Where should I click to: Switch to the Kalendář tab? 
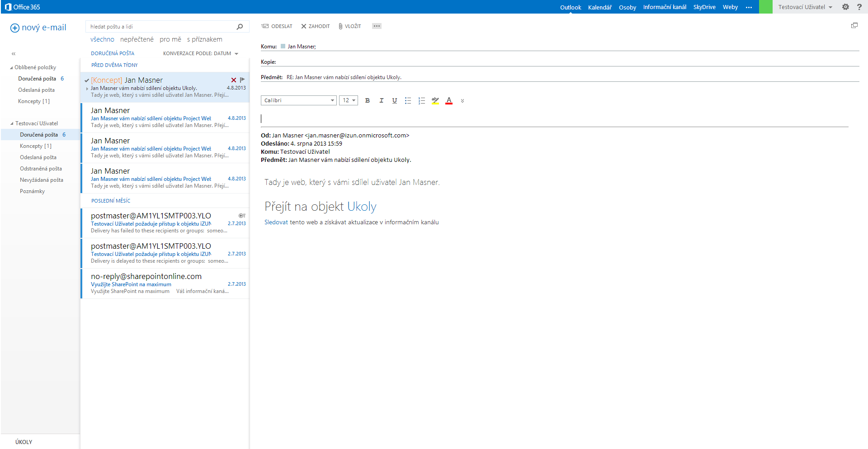pos(599,7)
